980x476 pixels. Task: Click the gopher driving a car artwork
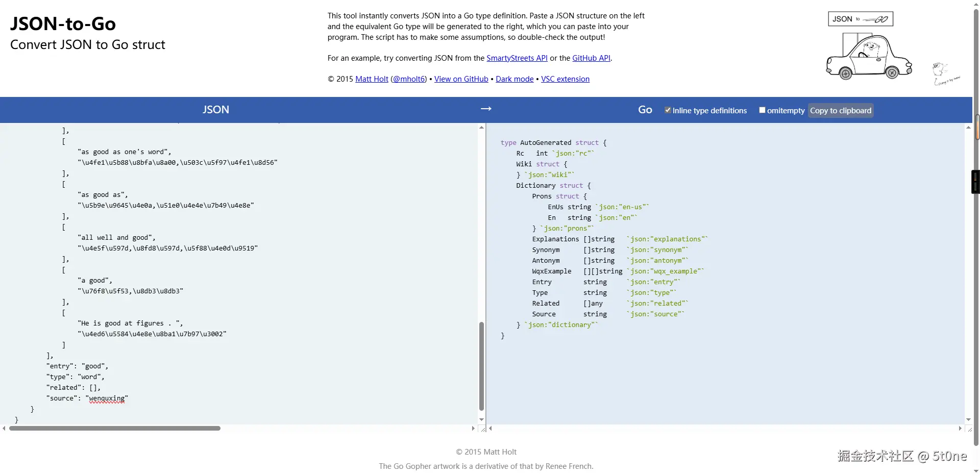click(869, 56)
